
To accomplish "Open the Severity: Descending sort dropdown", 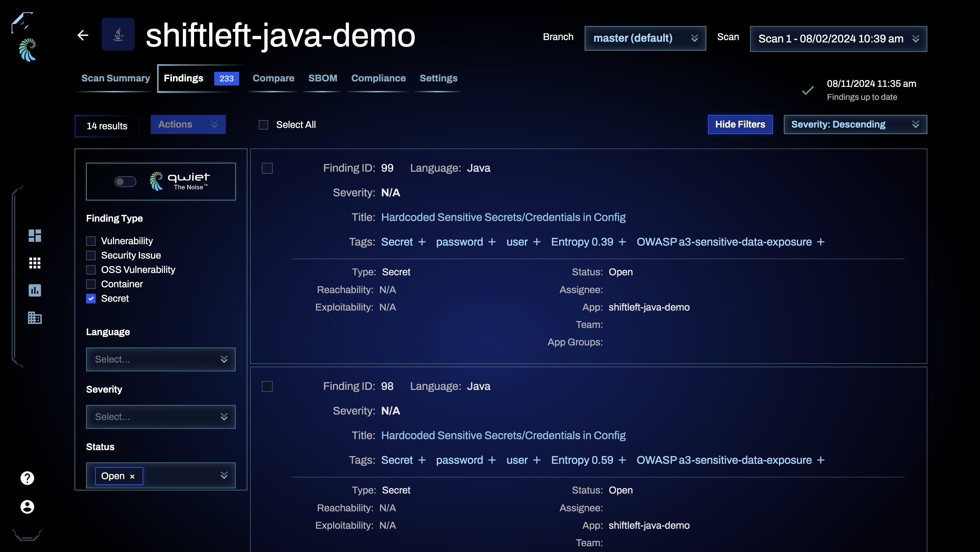I will click(x=855, y=124).
